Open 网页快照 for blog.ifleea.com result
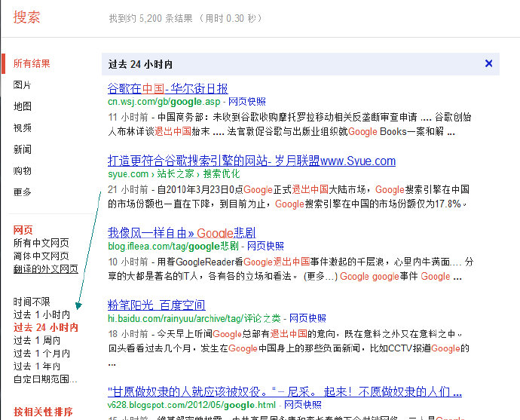This screenshot has height=420, width=520. point(265,246)
